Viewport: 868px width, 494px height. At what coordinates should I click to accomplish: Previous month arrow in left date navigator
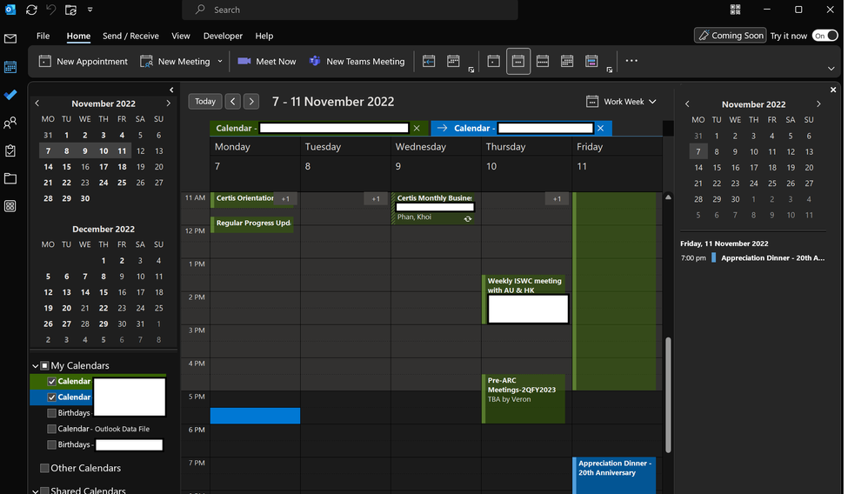37,103
